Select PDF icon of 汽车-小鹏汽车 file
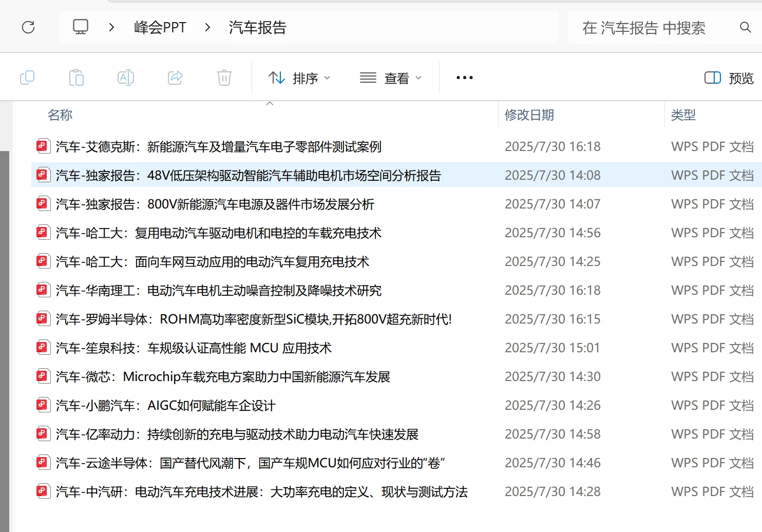 coord(43,405)
